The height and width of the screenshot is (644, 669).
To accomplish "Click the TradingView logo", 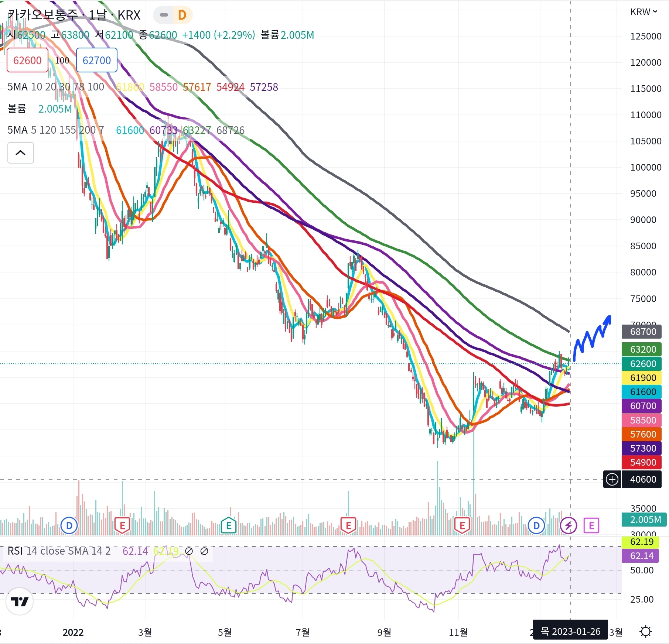I will tap(20, 602).
